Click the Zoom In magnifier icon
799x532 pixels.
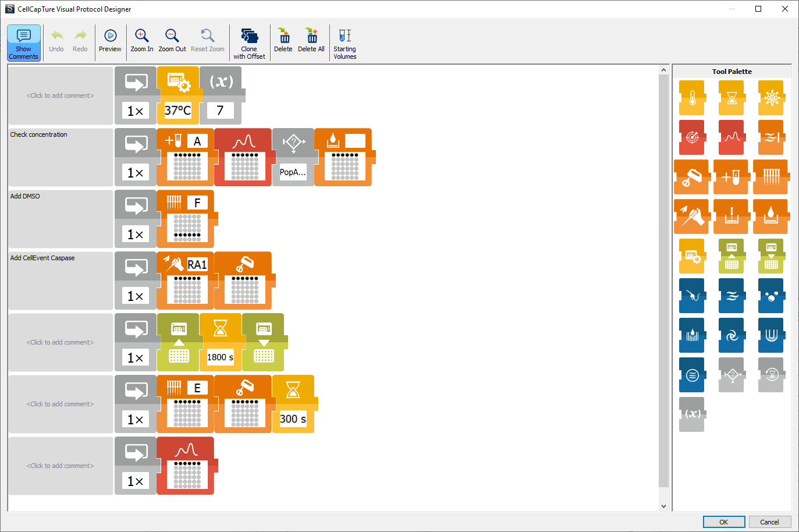tap(142, 36)
